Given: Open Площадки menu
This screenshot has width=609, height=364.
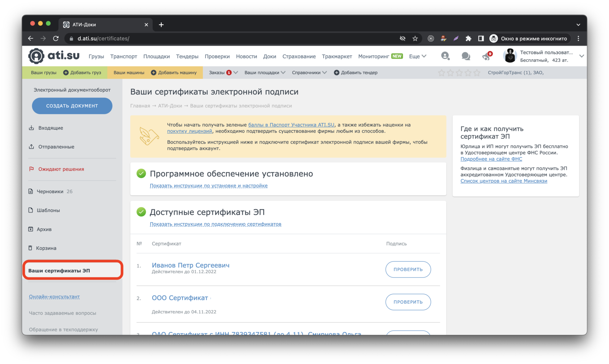Looking at the screenshot, I should (157, 56).
